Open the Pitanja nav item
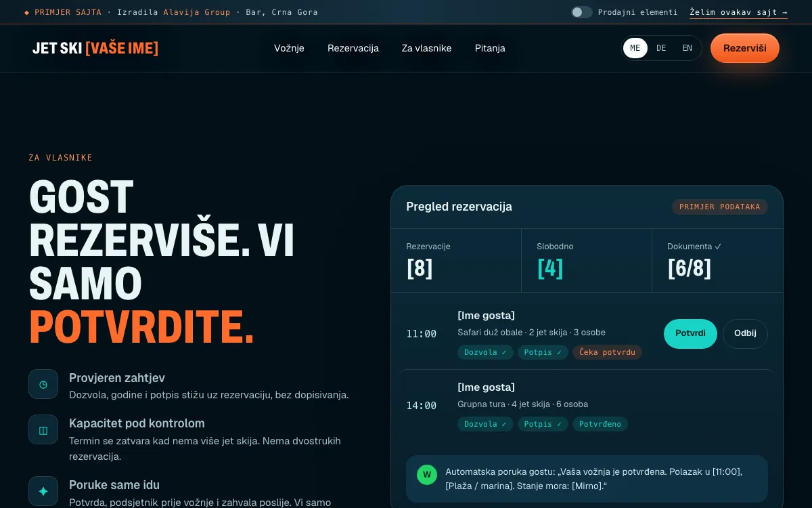 (x=490, y=48)
